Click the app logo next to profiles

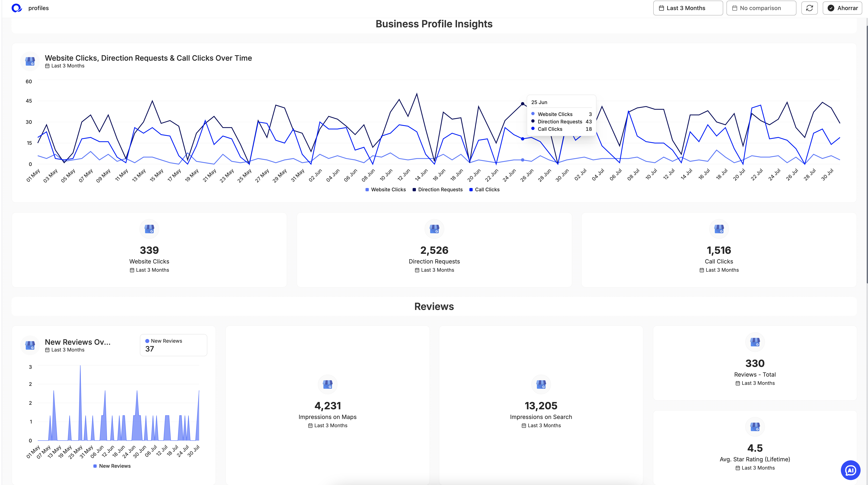click(x=16, y=8)
